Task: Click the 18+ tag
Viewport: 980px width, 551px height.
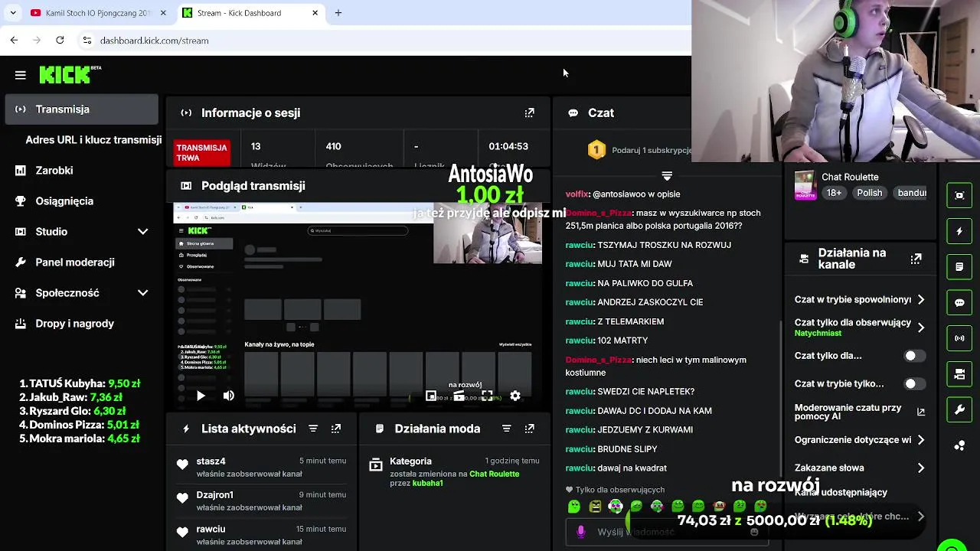Action: [x=834, y=193]
